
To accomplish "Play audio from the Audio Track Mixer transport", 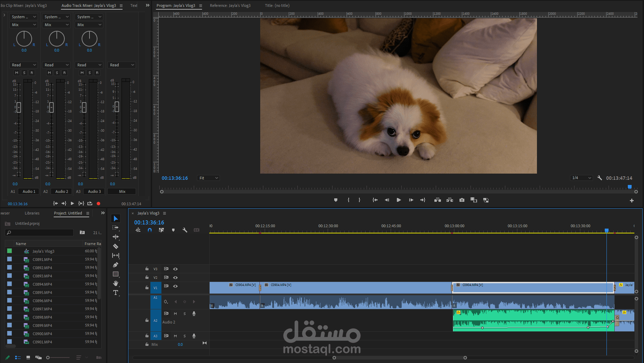I will coord(72,203).
